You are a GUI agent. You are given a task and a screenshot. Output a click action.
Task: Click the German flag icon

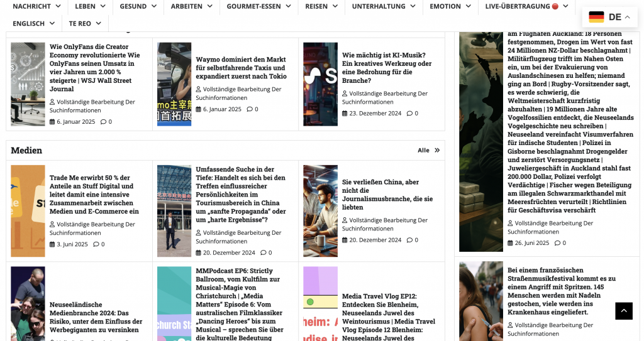click(x=596, y=17)
